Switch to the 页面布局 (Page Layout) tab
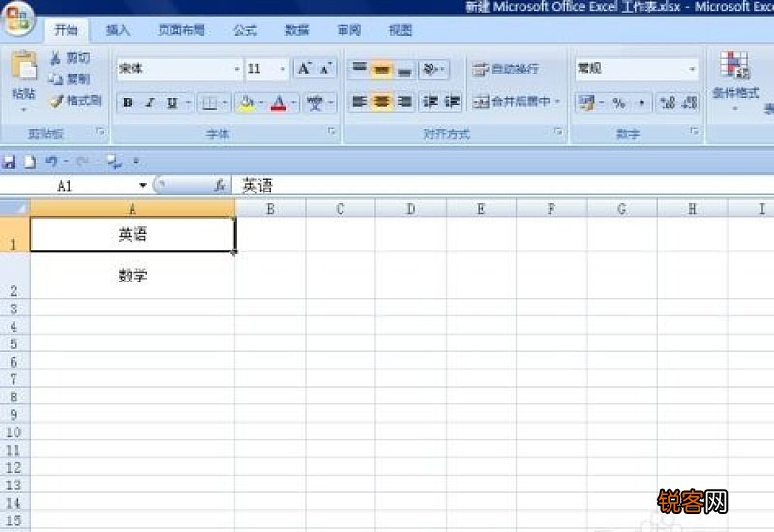Image resolution: width=774 pixels, height=532 pixels. pos(181,31)
